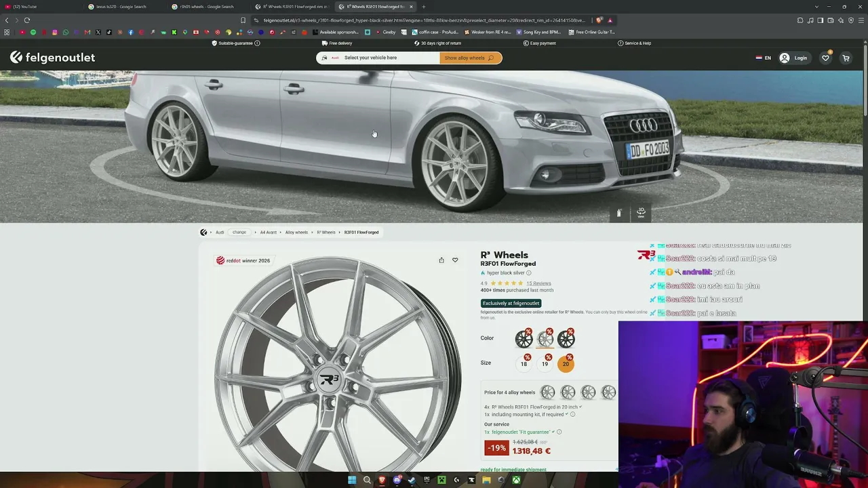
Task: Open Cineby bookmark
Action: point(384,32)
